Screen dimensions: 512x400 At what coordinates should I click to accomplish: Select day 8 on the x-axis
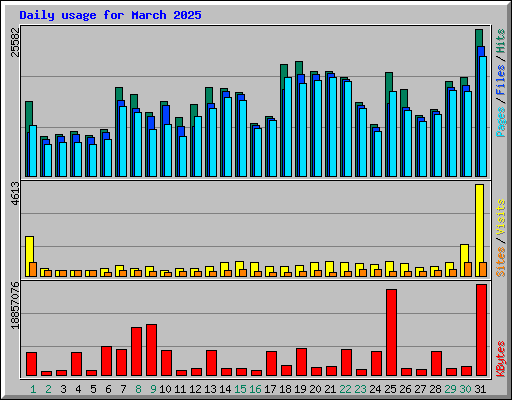coord(138,389)
